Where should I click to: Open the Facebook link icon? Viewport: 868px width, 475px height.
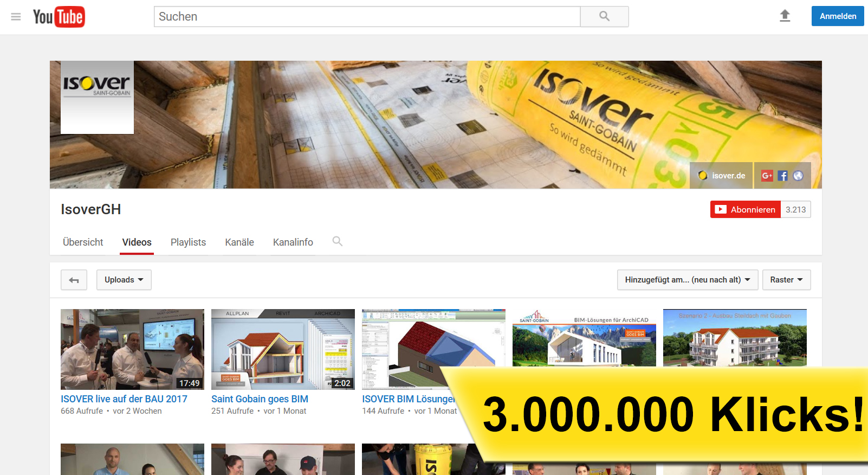coord(782,176)
